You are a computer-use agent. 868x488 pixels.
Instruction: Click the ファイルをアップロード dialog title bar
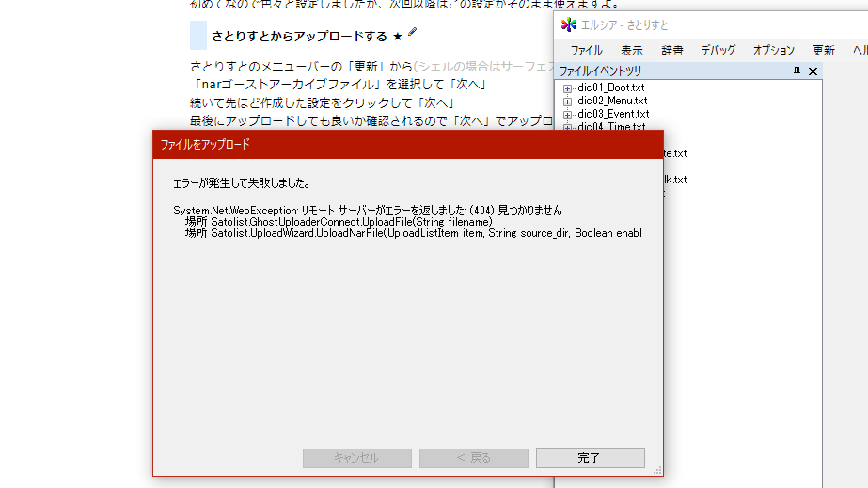408,145
